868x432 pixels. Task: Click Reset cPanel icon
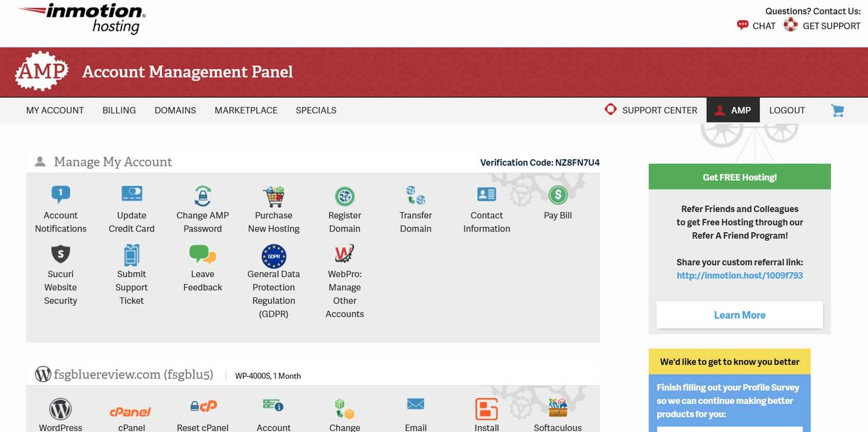tap(204, 406)
